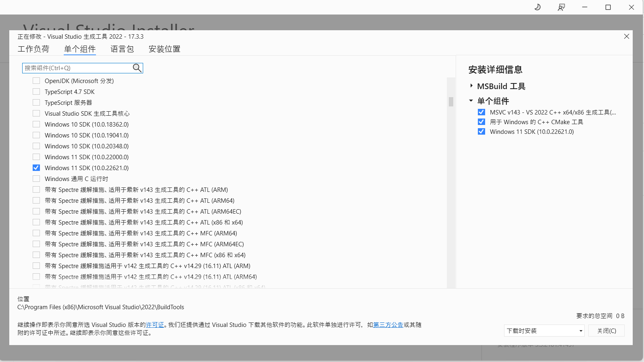Screen dimensions: 644x362
Task: Check Spectre C++ MFC (ARM64EC) v143
Action: [36, 244]
